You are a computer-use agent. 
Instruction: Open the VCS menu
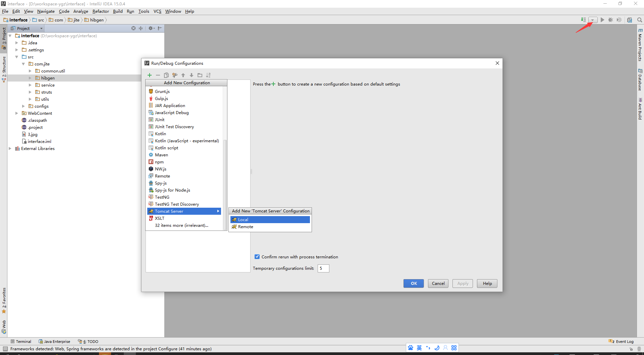157,11
